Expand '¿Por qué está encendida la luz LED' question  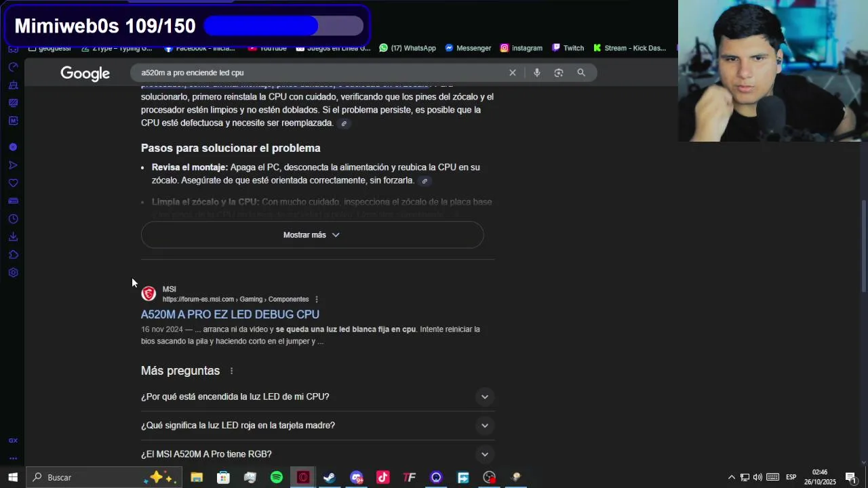(317, 396)
